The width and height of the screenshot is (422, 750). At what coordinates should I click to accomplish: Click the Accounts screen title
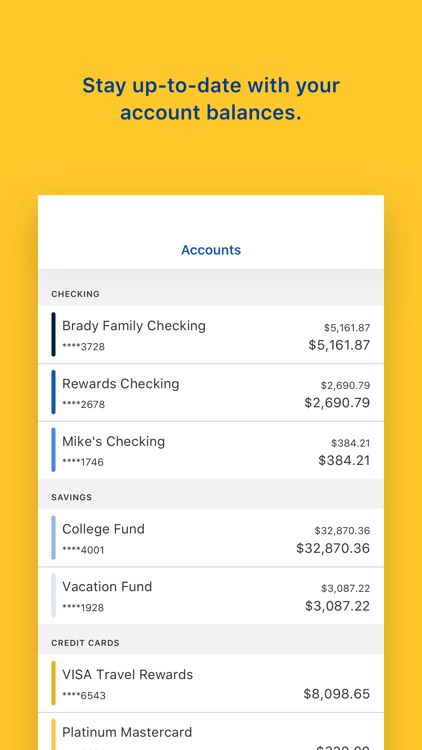tap(211, 250)
